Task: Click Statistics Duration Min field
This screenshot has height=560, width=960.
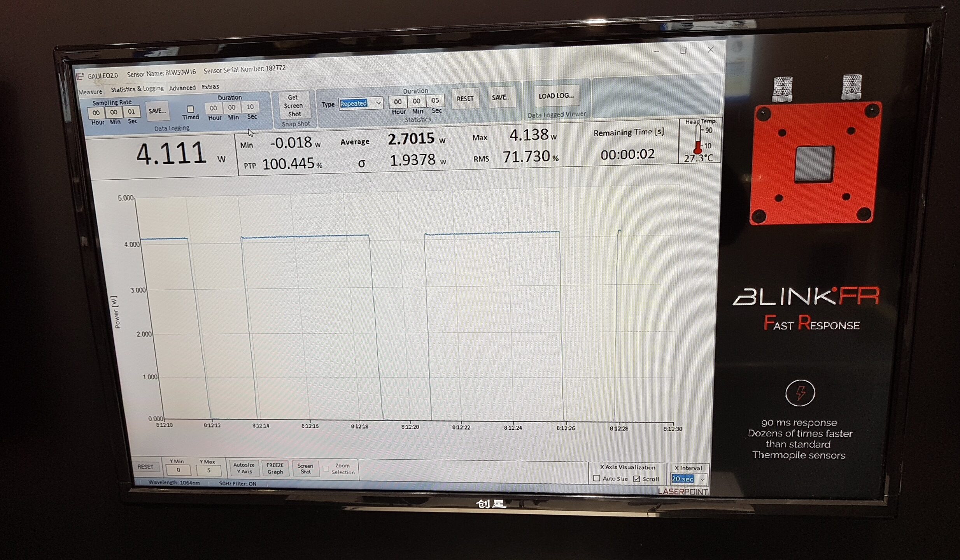Action: 416,101
